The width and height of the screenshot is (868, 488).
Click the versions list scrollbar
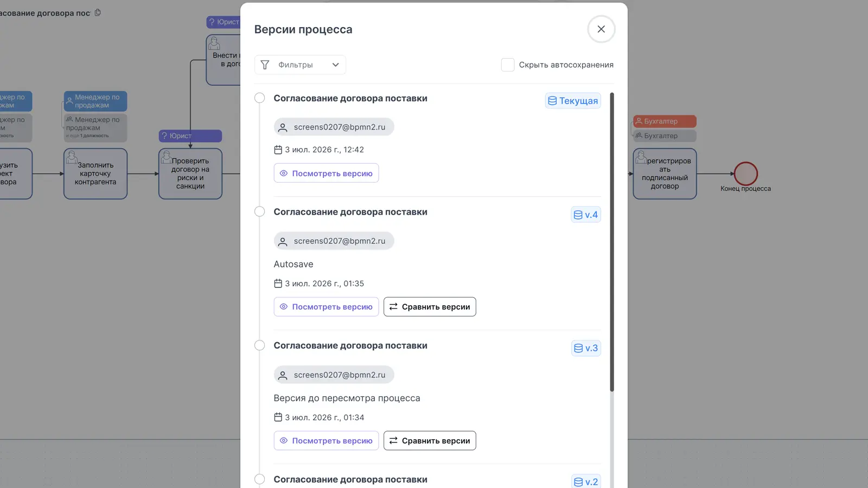tap(612, 242)
